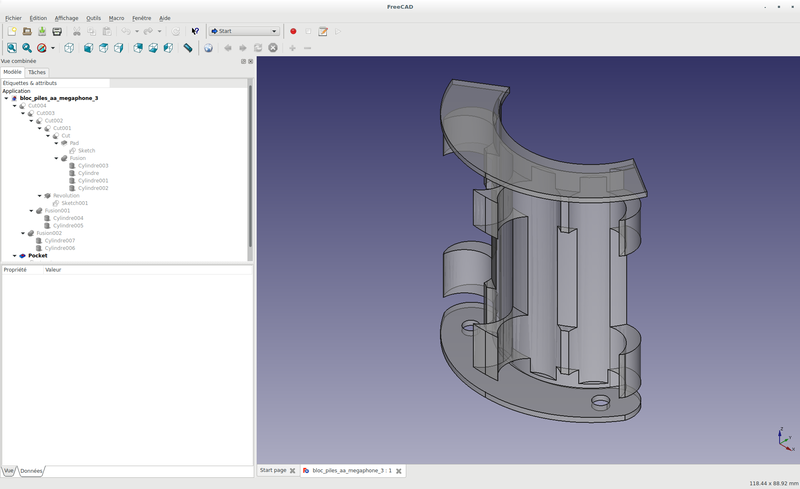Close the bloc_piles_aa_megaphone_3 : 1 tab

click(398, 471)
